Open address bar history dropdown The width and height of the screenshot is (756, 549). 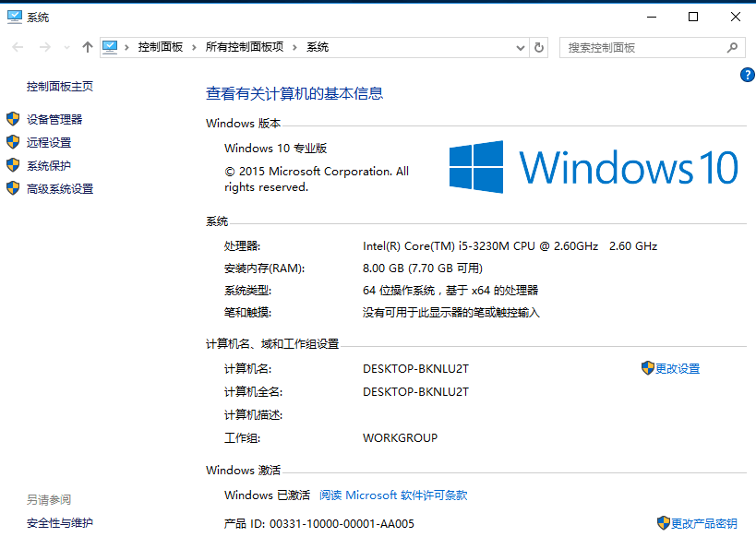(521, 48)
